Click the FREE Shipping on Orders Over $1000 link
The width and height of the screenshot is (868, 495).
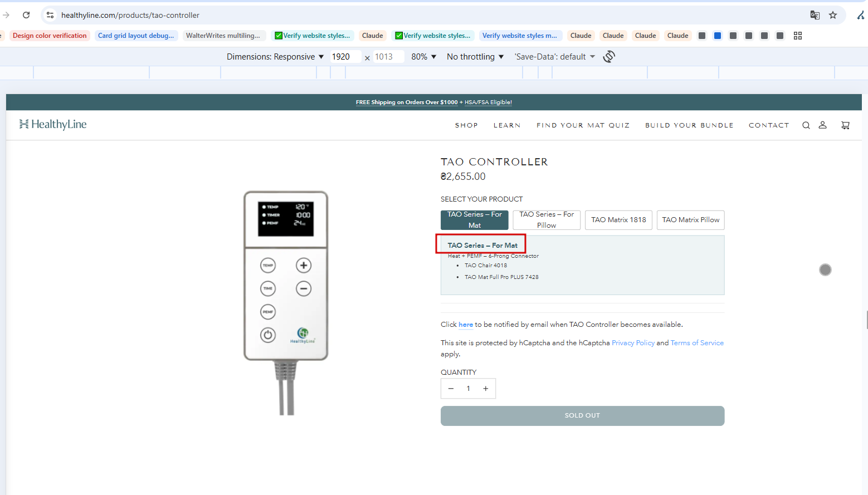407,102
